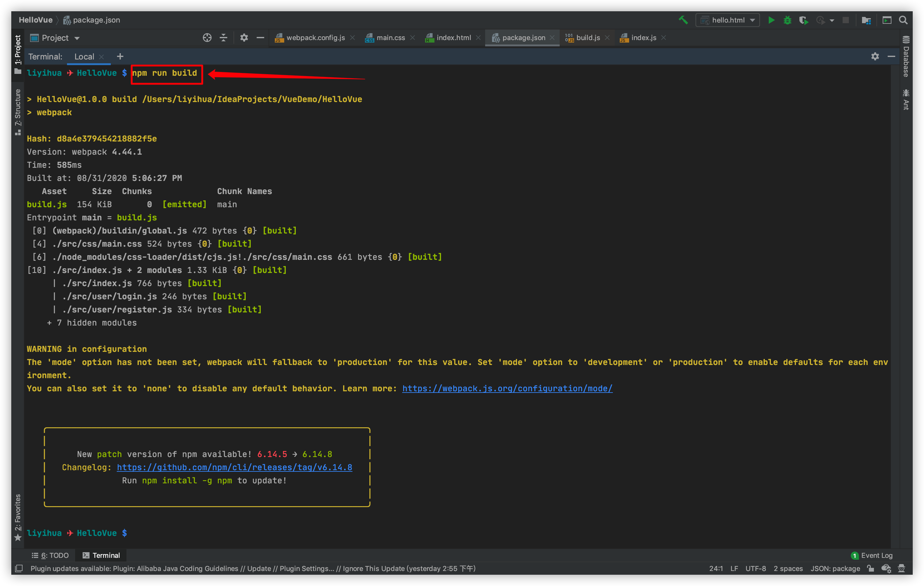Switch to the build.js editor tab
924x586 pixels.
click(588, 38)
